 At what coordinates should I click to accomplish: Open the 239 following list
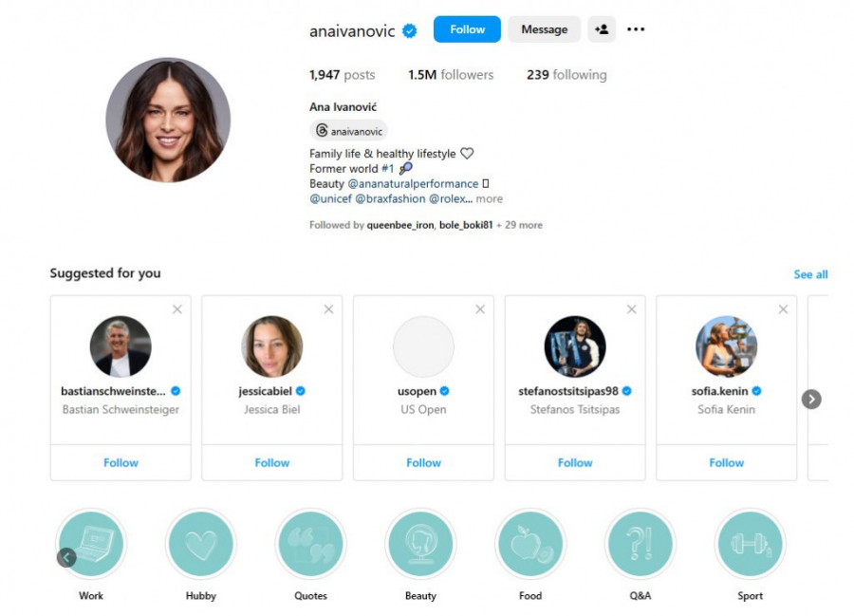pos(566,75)
